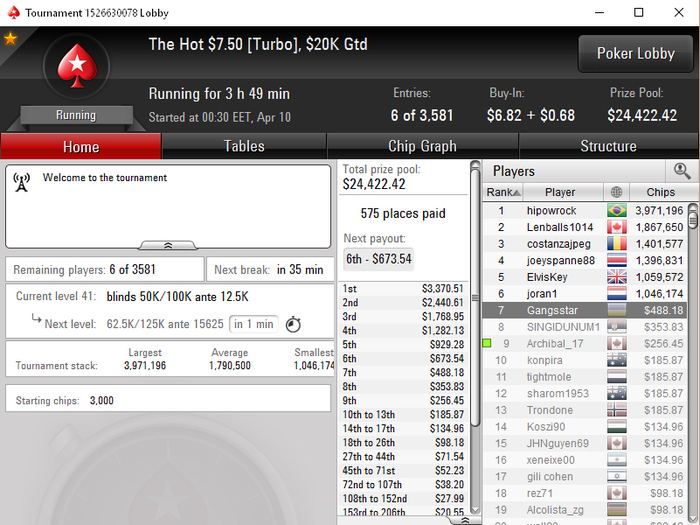Open the Chip Graph tab

[422, 146]
